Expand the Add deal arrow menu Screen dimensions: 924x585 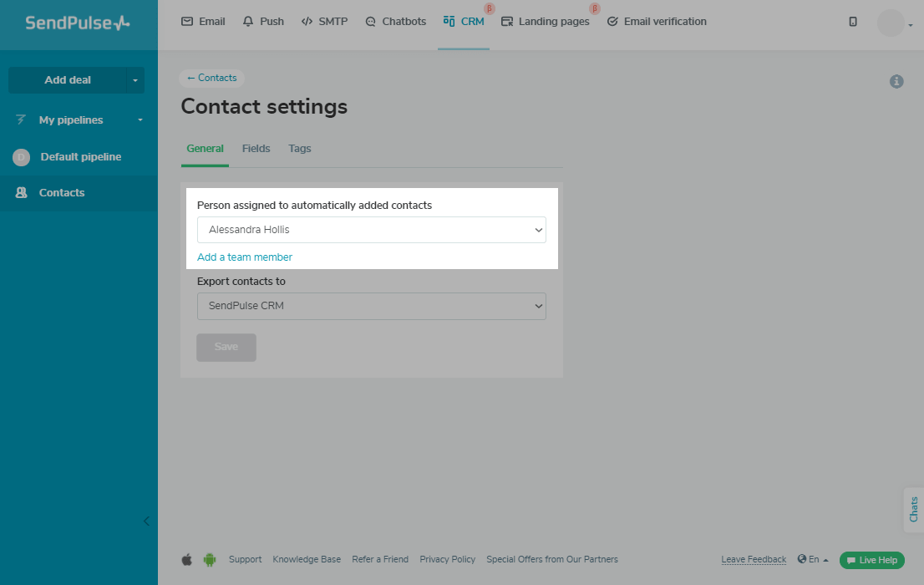[135, 80]
